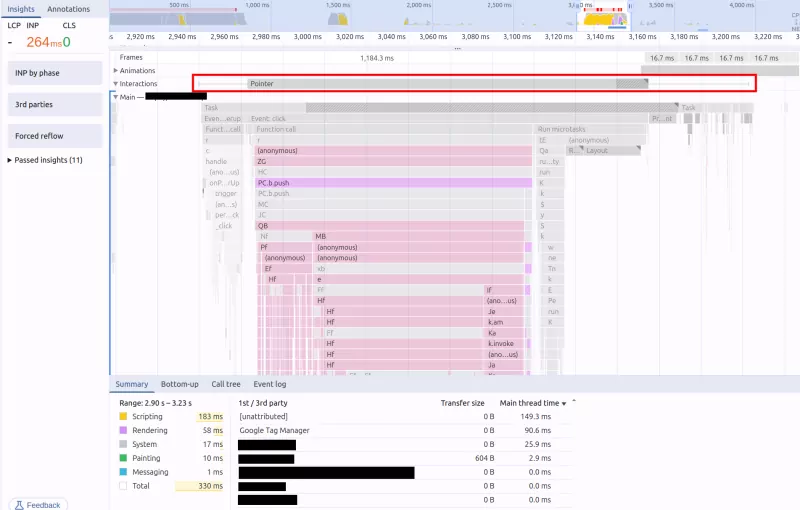
Task: Click the Scripting yellow color swatch
Action: click(123, 416)
